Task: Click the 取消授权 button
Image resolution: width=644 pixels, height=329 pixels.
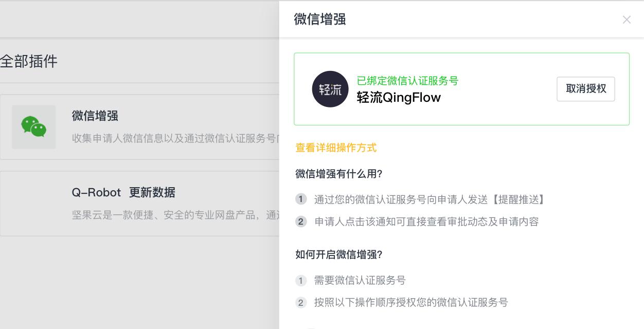Action: (585, 89)
